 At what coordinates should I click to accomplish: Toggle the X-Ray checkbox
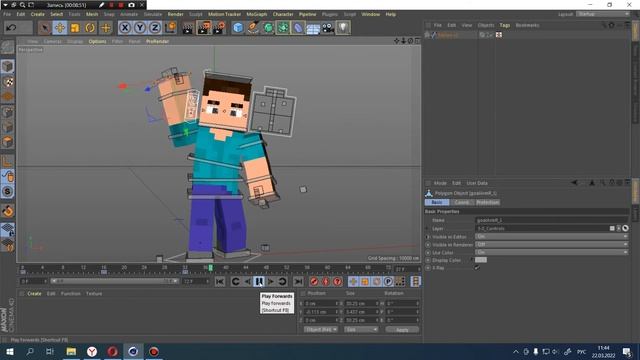click(x=477, y=268)
